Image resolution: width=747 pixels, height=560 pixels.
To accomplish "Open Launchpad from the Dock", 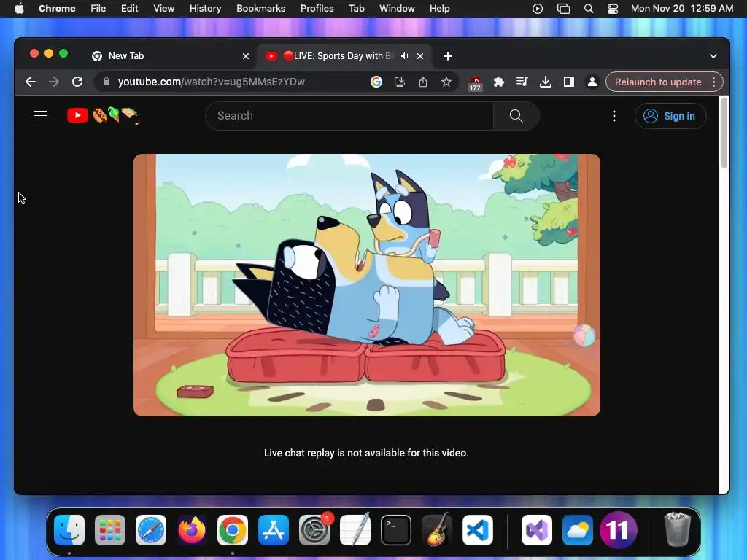I will click(110, 530).
